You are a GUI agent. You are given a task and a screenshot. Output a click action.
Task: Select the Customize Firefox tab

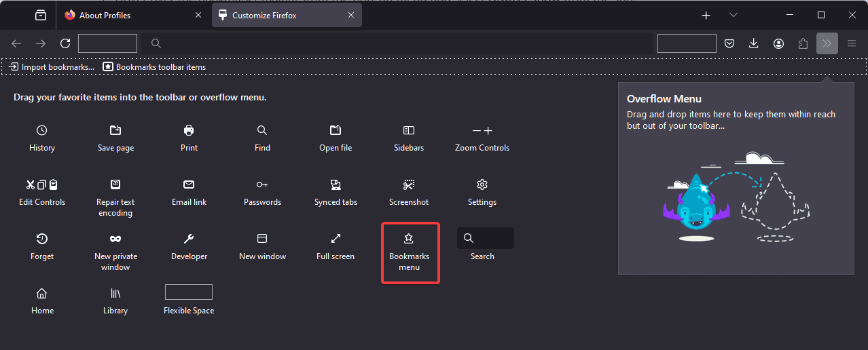pyautogui.click(x=287, y=15)
